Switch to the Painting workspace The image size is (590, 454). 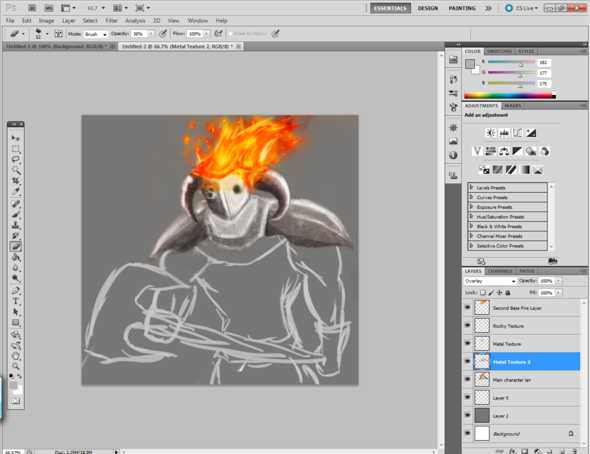click(x=462, y=8)
